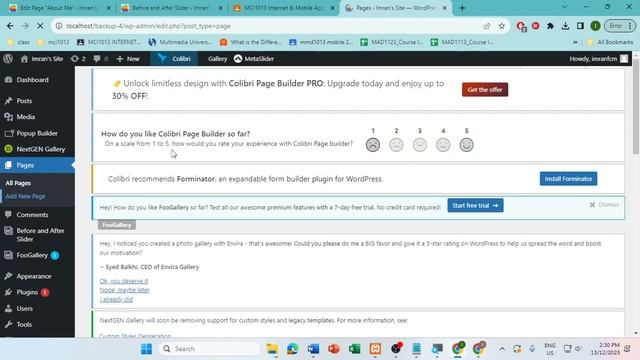Switch to Before and After Slider tab
The image size is (640, 360).
171,8
